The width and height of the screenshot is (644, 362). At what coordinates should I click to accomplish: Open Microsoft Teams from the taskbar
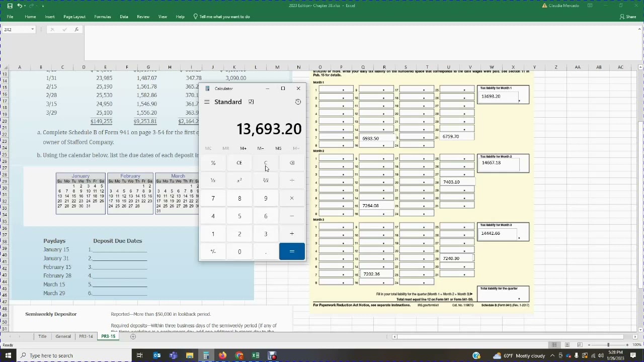tap(174, 355)
